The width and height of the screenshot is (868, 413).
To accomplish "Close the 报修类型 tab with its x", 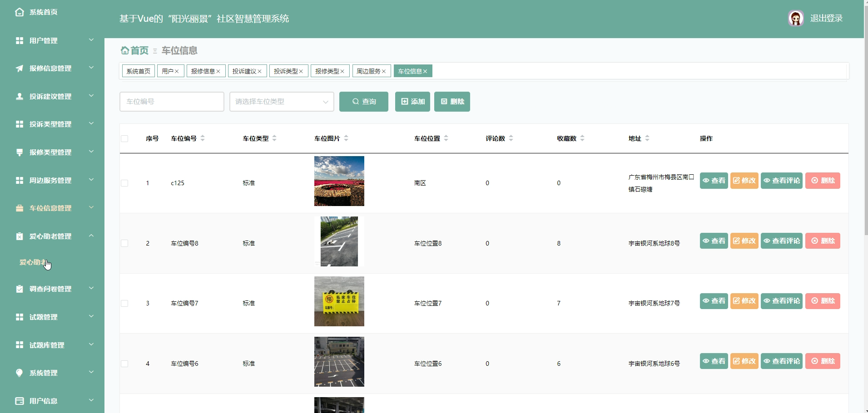I will click(x=342, y=71).
